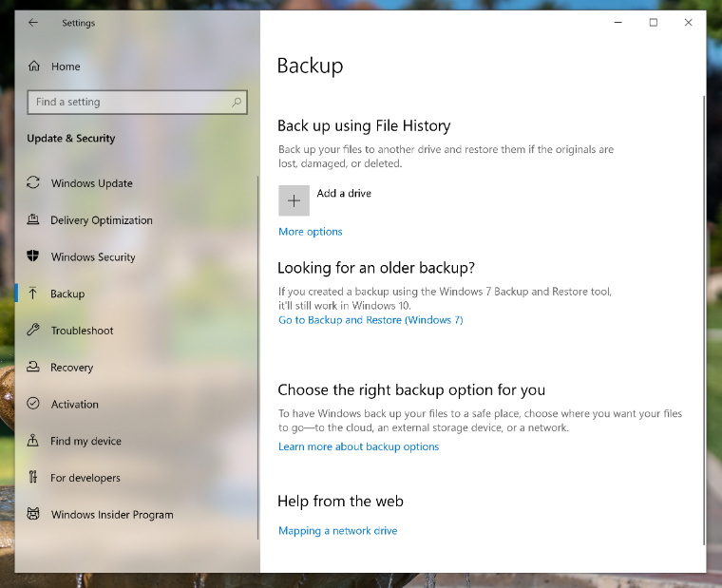Click the Update & Security heading
722x588 pixels.
71,138
